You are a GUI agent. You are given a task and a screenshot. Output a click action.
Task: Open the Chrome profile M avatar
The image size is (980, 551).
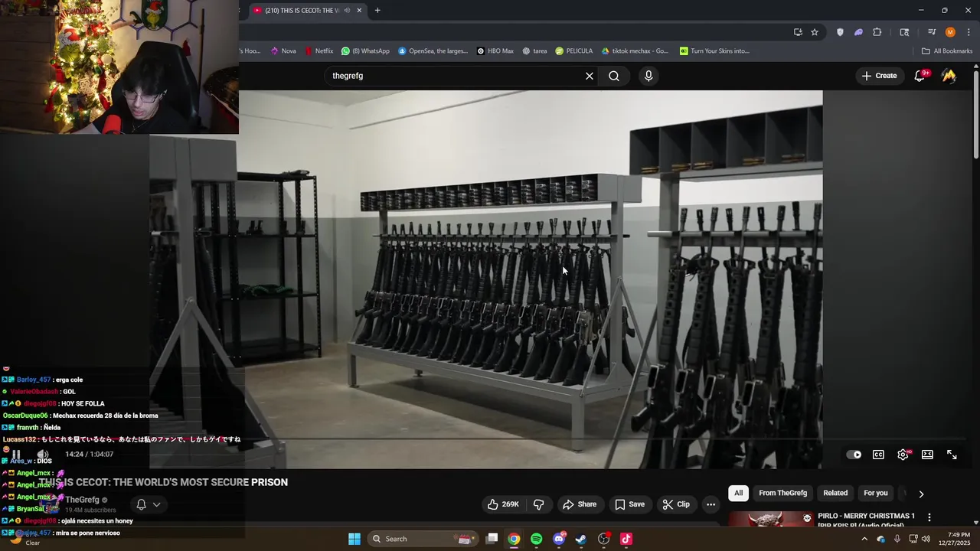[950, 32]
